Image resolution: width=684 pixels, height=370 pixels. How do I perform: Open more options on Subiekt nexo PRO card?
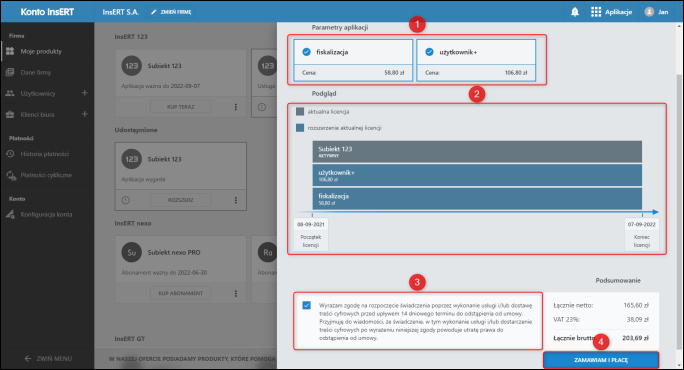tap(236, 293)
